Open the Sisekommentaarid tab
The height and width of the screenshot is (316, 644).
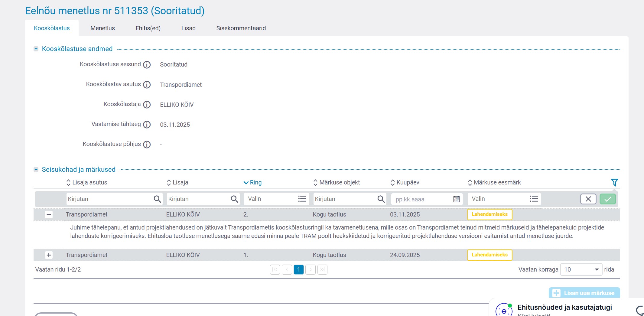tap(241, 28)
